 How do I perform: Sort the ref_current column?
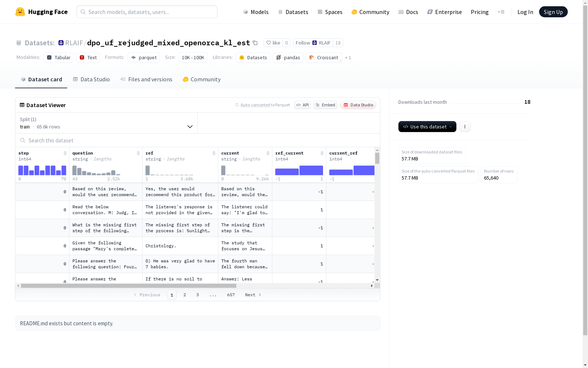[322, 153]
